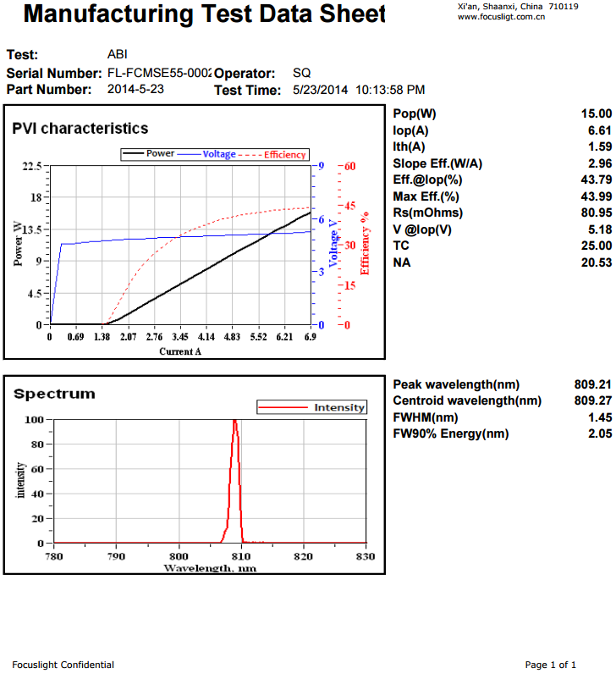Click the www.focuslight.com.cn website address
Screen dimensions: 616x679
pos(501,17)
